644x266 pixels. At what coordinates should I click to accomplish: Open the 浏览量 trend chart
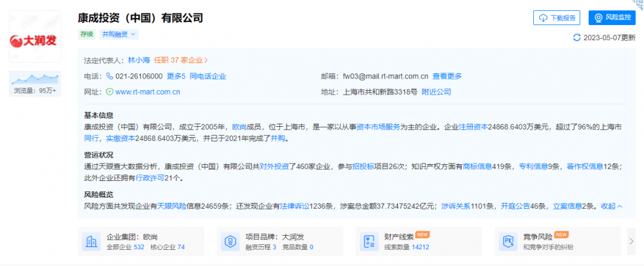tap(35, 79)
